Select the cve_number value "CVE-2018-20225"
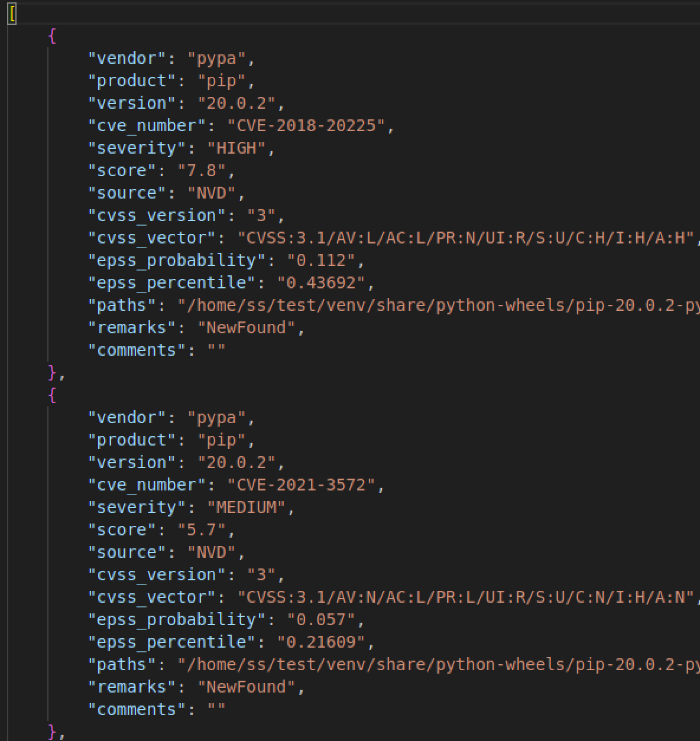Viewport: 700px width, 741px height. click(306, 126)
